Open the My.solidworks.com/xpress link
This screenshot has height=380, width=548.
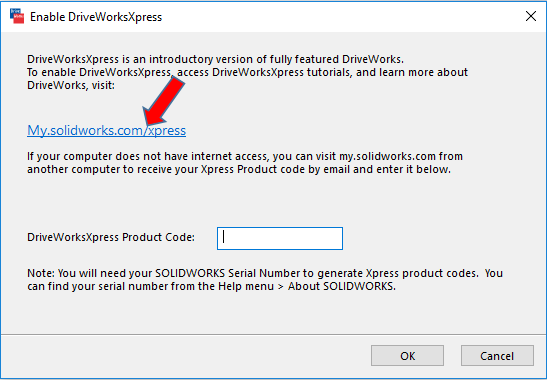pos(106,130)
